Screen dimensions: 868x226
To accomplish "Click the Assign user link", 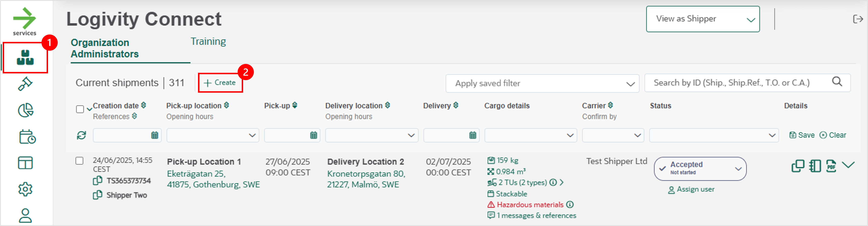I will (x=691, y=190).
